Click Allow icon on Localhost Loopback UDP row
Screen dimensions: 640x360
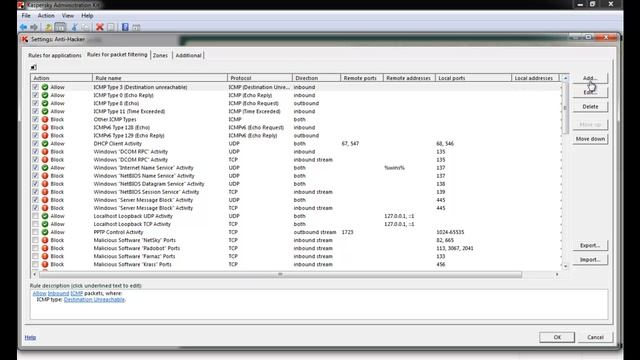[45, 216]
